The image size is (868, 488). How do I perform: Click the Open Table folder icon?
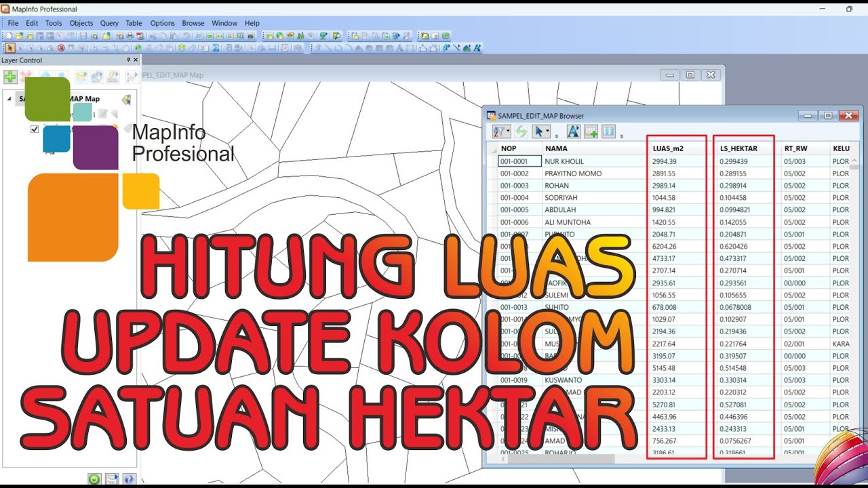[20, 35]
